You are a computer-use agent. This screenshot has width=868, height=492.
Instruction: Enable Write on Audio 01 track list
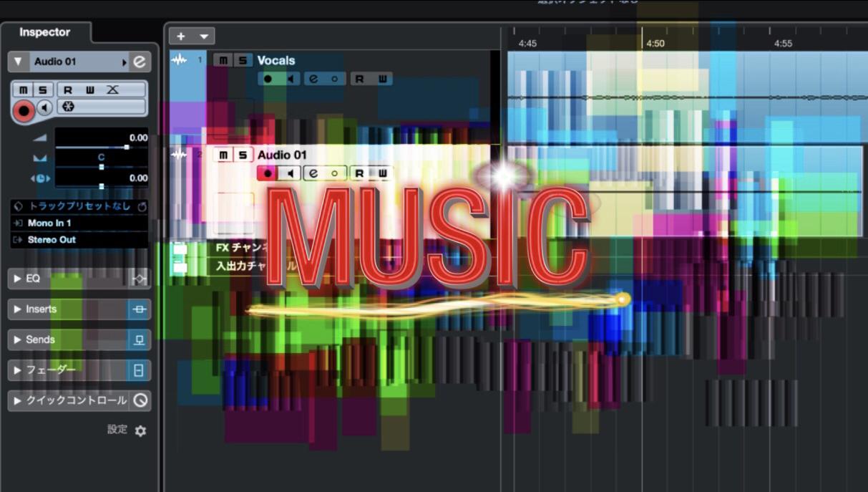pos(382,173)
